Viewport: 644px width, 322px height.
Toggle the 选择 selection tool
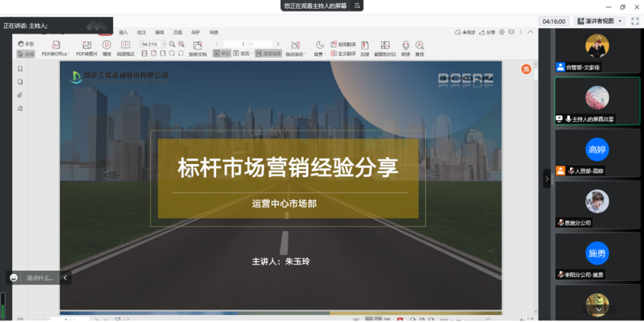(26, 54)
